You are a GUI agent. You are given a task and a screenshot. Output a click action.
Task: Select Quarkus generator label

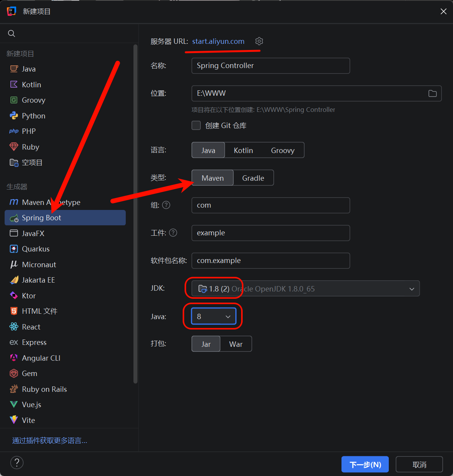[x=36, y=249]
